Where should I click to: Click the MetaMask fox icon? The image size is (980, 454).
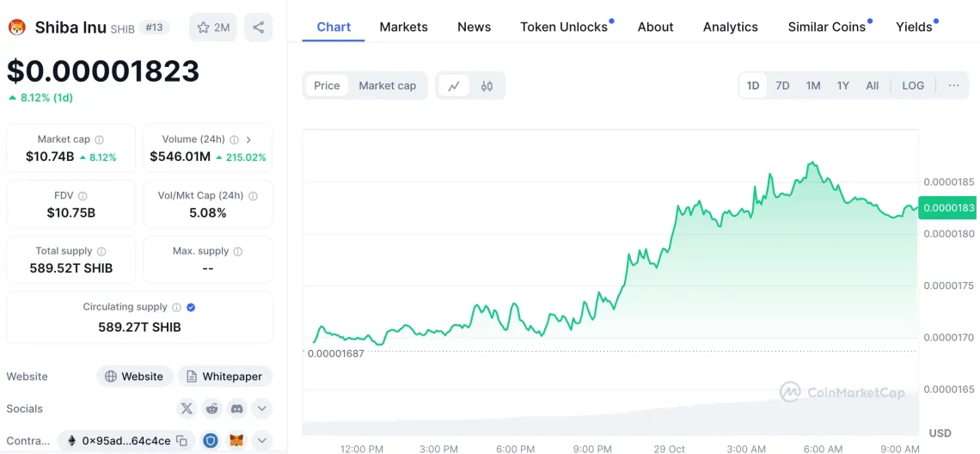click(236, 441)
